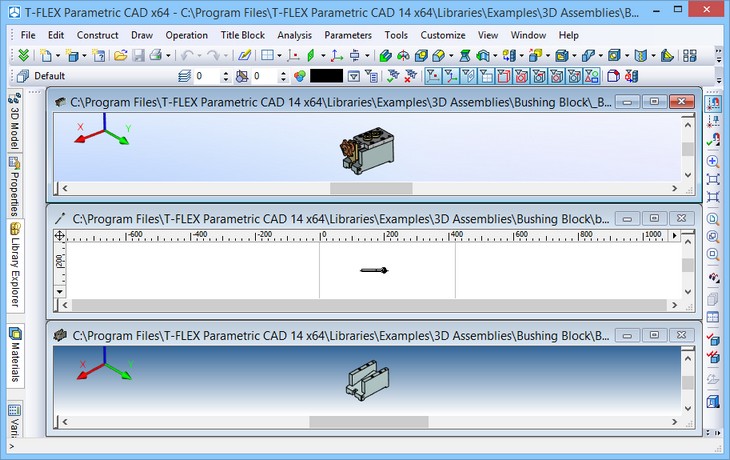Click the confirm selected elements icon
This screenshot has height=460, width=730.
click(392, 76)
